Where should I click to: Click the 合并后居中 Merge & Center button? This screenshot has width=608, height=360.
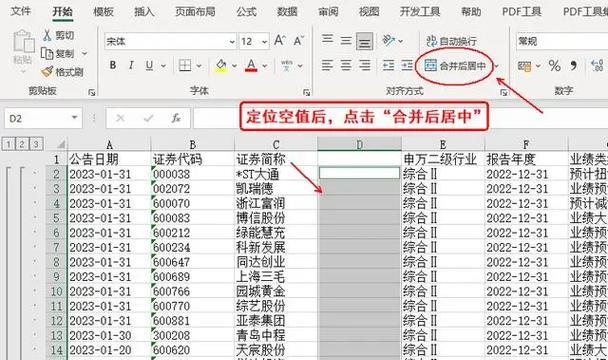[x=455, y=66]
